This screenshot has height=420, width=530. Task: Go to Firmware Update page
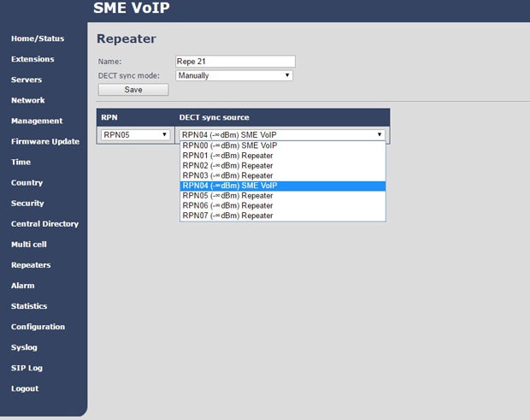[45, 142]
